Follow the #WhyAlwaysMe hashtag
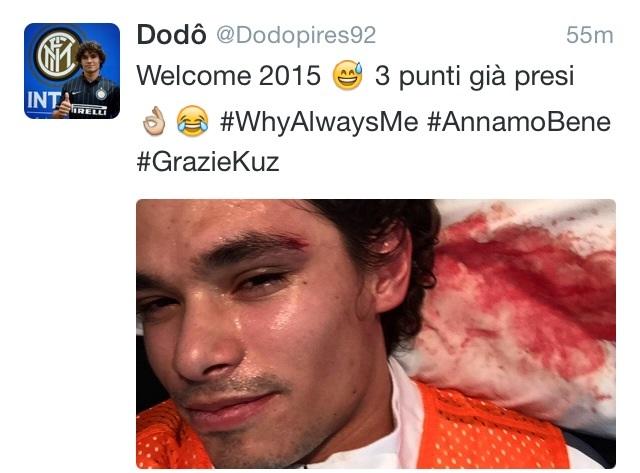 click(319, 122)
